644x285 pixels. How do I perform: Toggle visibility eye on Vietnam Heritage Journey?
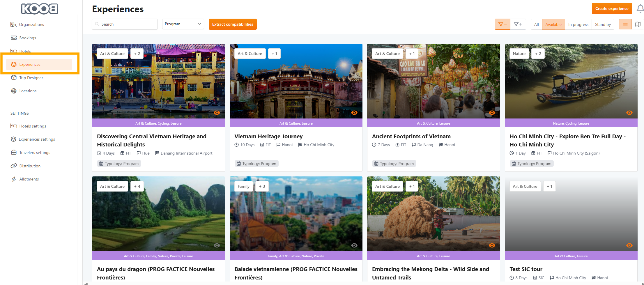tap(354, 113)
